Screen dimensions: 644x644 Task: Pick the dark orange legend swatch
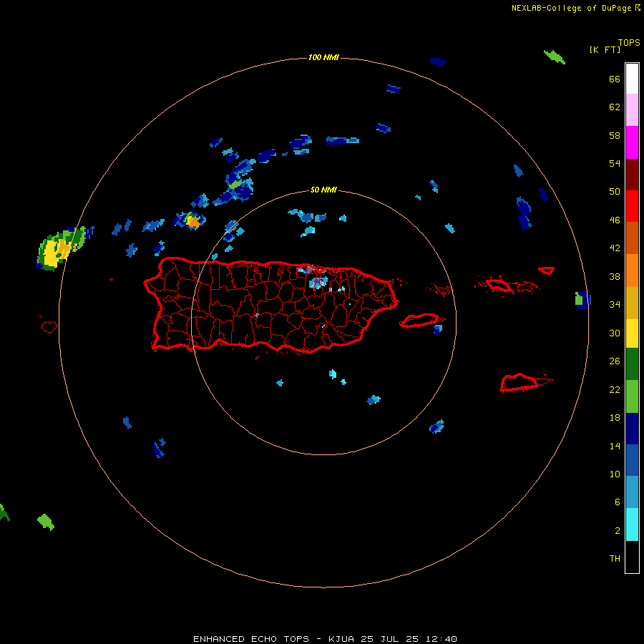click(x=632, y=238)
